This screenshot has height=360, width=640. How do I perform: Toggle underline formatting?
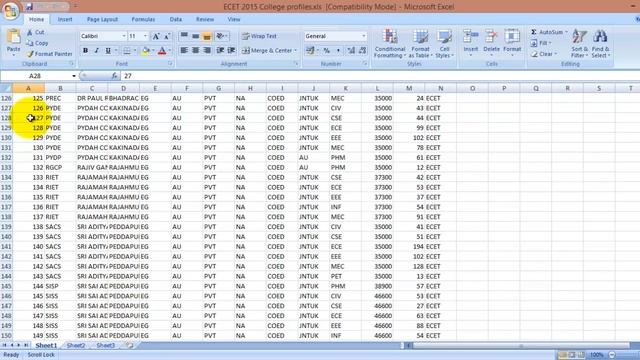pos(108,51)
